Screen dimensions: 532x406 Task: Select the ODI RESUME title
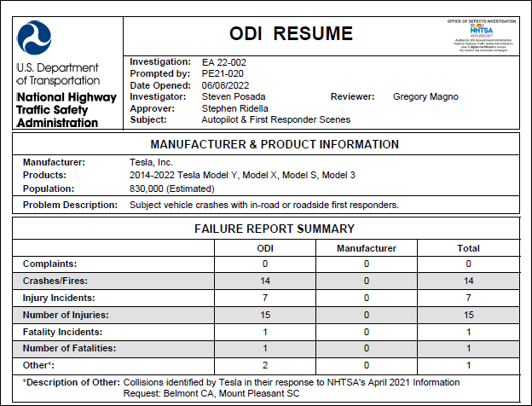[291, 33]
